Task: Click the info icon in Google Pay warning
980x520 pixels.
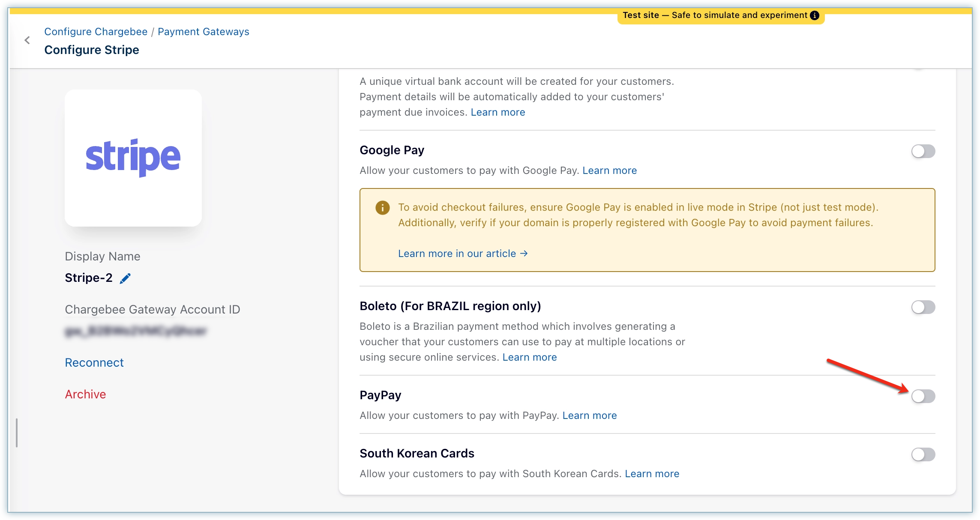Action: coord(382,208)
